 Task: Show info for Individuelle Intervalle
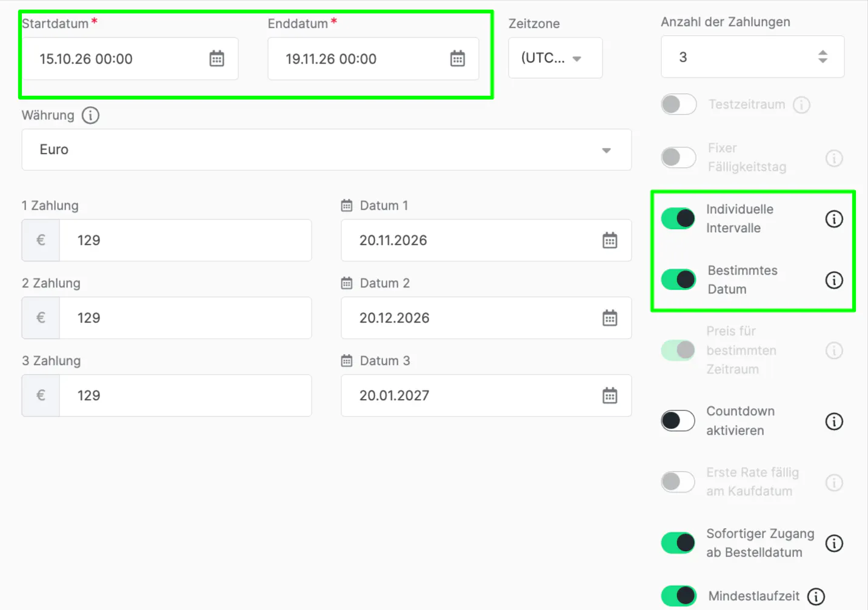tap(834, 219)
